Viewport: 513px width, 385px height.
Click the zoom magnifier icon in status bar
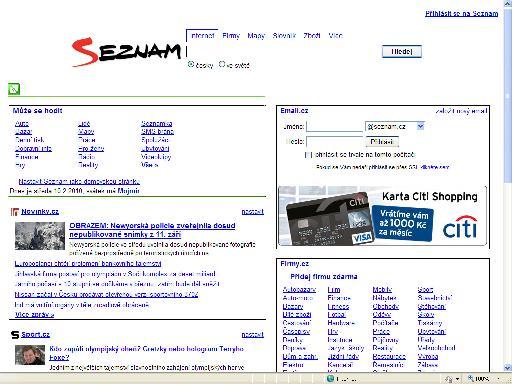(471, 379)
